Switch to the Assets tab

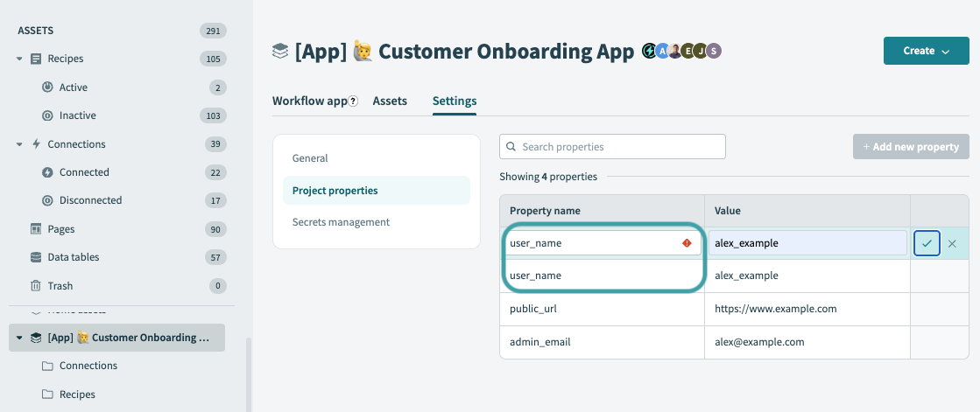(390, 101)
